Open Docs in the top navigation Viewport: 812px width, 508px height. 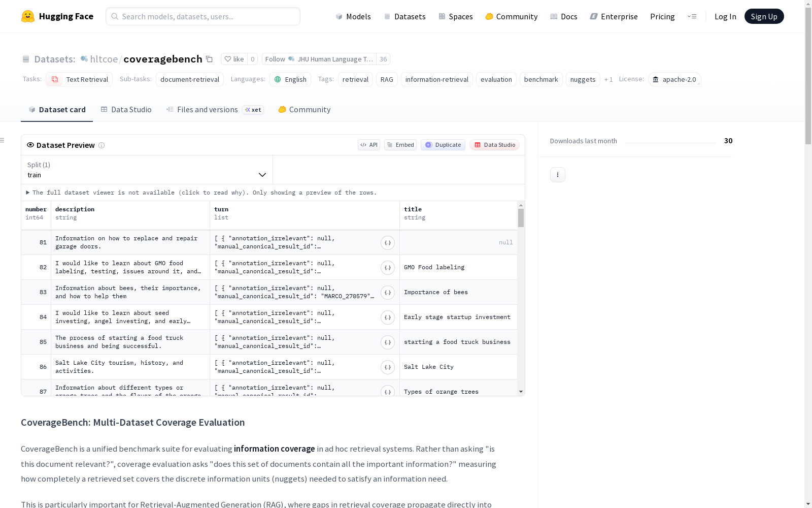coord(564,16)
